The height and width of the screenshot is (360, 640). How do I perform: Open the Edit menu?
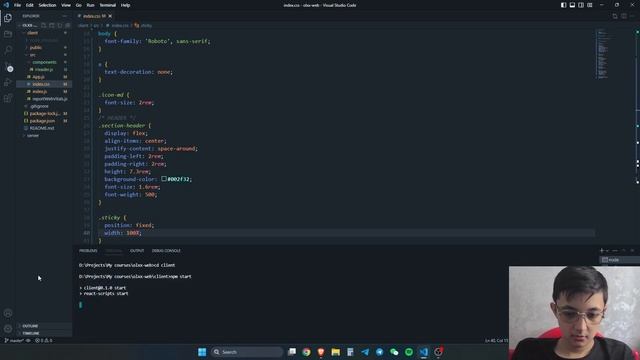point(29,5)
